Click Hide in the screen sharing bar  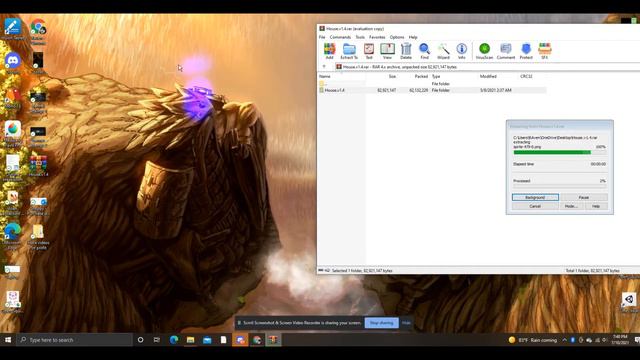pos(406,323)
